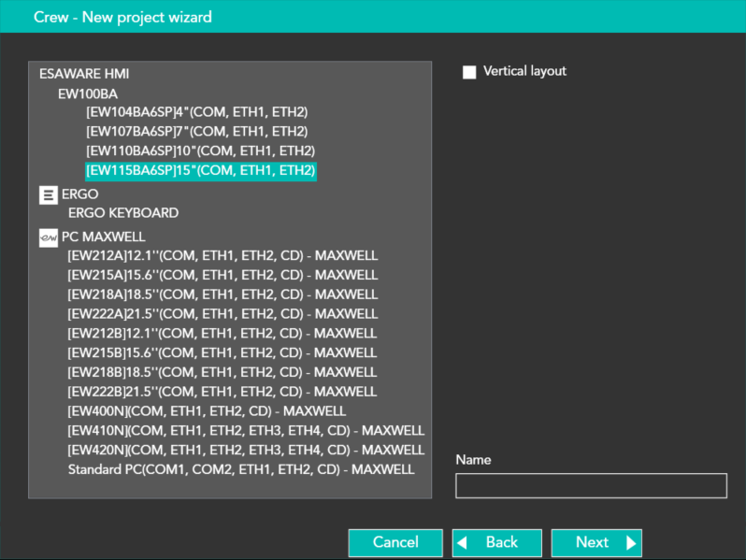The image size is (746, 560).
Task: Click the PC MAXWELL logo icon
Action: (x=49, y=238)
